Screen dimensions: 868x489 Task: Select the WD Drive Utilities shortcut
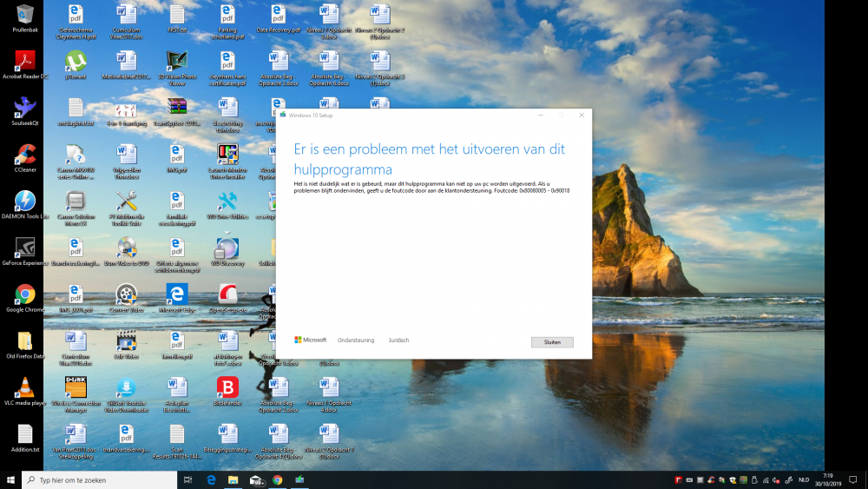pyautogui.click(x=227, y=204)
